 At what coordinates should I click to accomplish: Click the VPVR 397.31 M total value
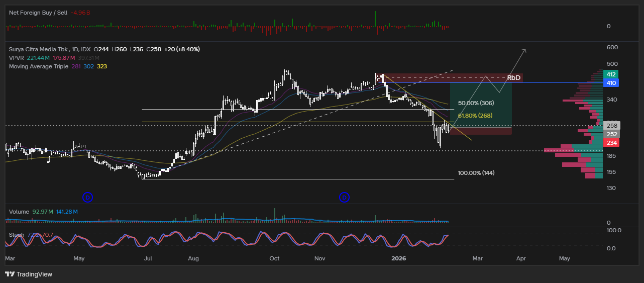tap(89, 58)
